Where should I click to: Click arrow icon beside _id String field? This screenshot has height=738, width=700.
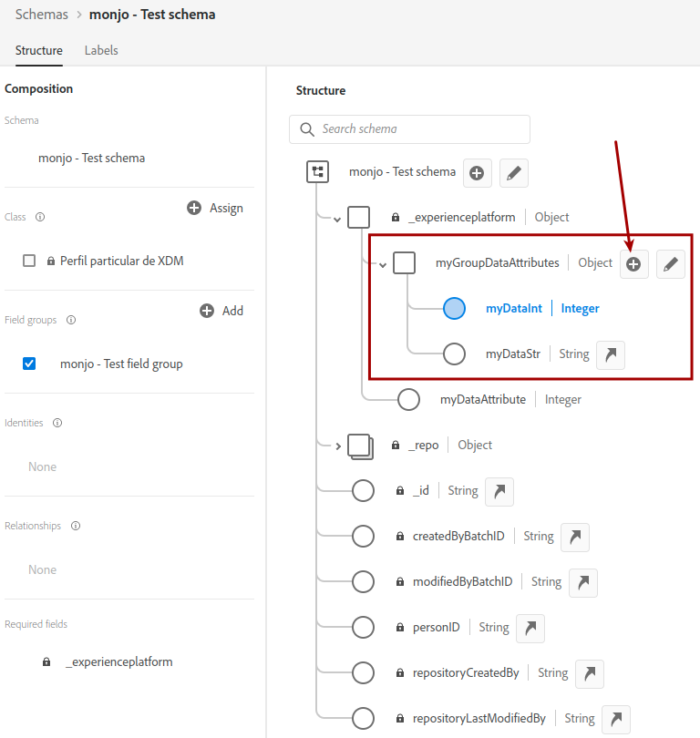[x=499, y=492]
